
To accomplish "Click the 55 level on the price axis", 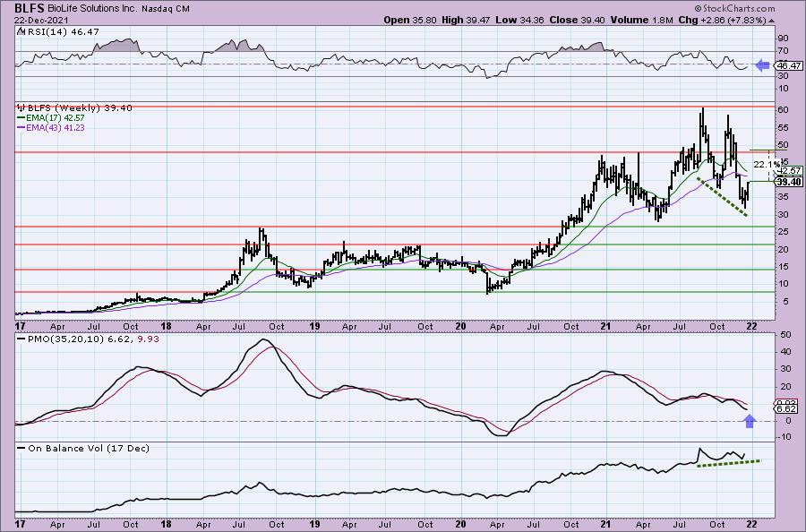I will pyautogui.click(x=783, y=127).
